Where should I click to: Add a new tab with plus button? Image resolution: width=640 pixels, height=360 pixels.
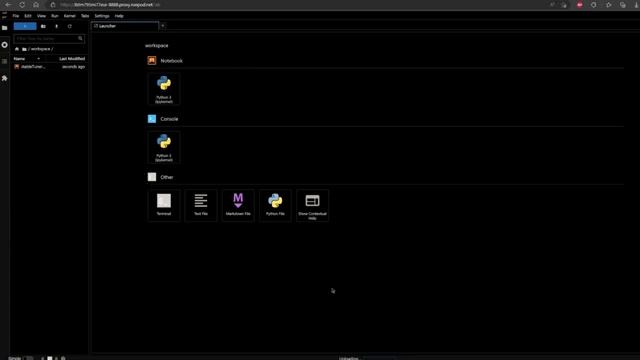pos(162,26)
